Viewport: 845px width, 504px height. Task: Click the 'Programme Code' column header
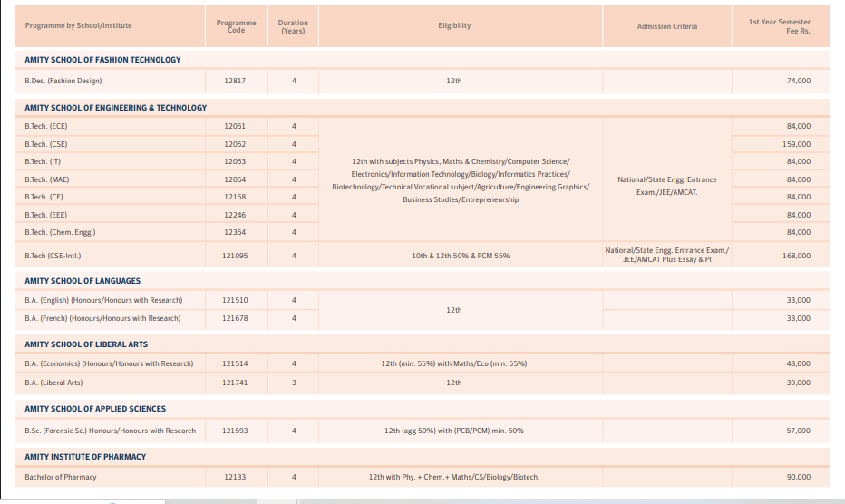point(236,26)
